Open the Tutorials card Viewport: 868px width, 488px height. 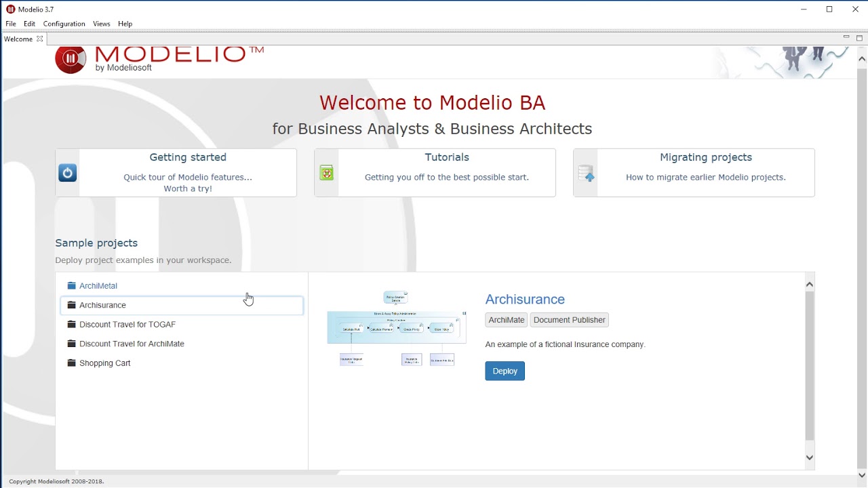point(435,173)
